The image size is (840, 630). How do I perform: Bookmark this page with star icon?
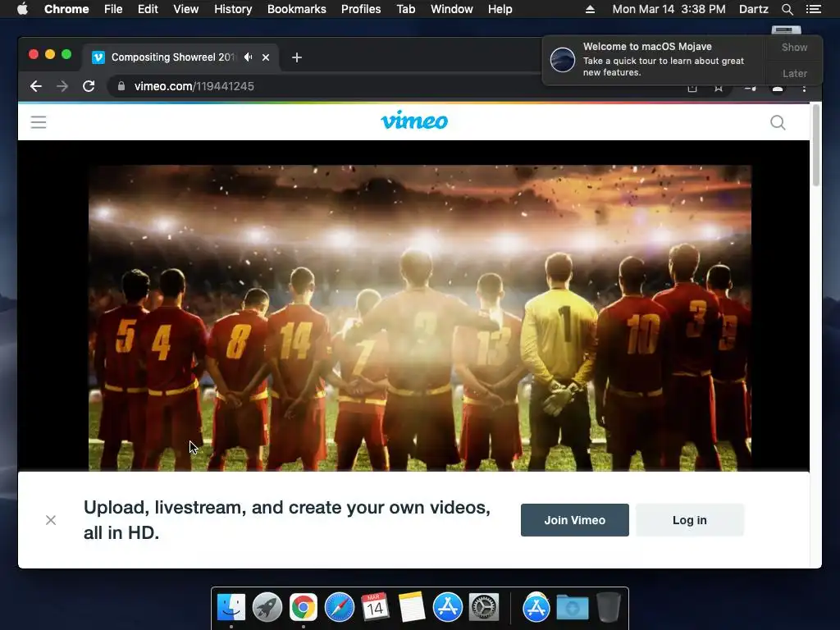[719, 88]
